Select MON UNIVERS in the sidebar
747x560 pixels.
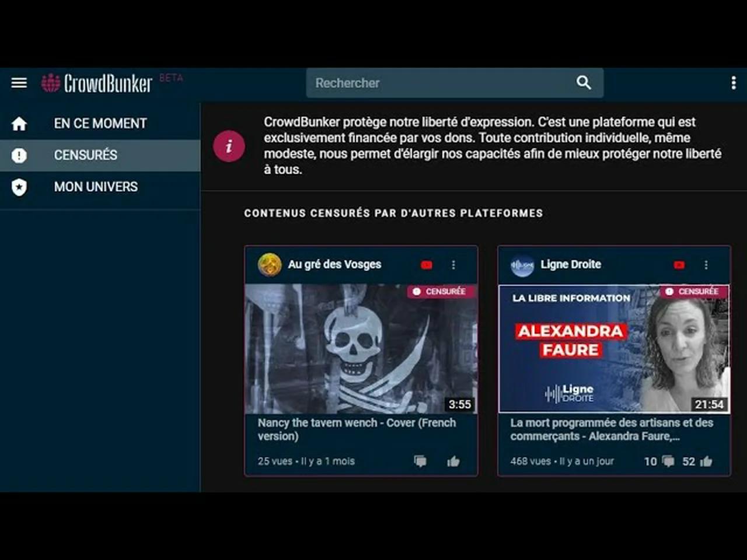[x=95, y=187]
